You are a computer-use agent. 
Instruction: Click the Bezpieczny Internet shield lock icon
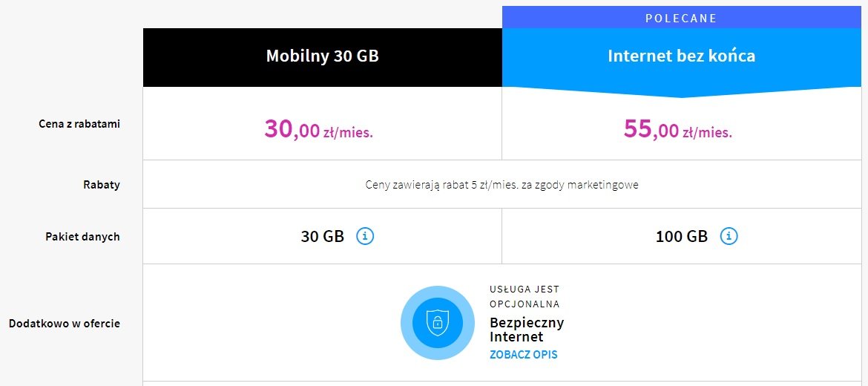[437, 322]
